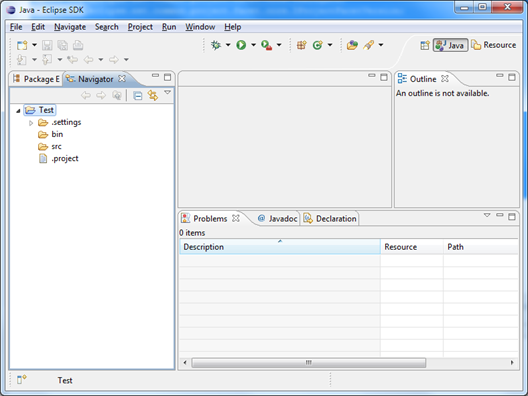Click the New Java Class icon
Viewport: 528px width, 396px height.
(318, 45)
